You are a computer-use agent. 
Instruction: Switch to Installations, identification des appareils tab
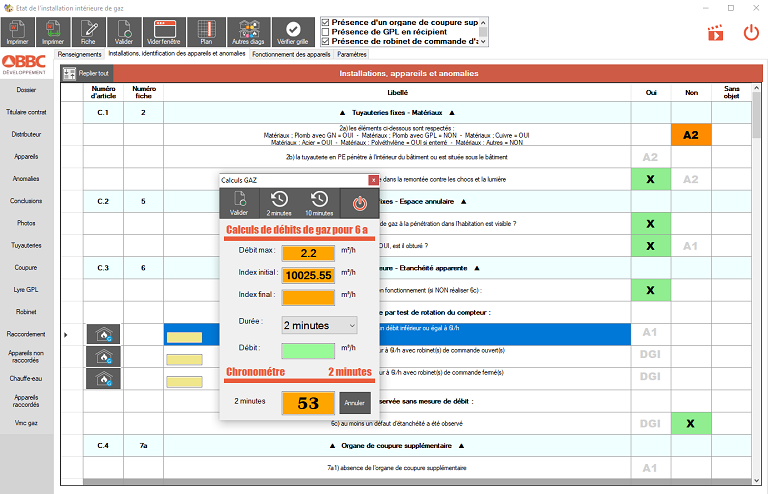(x=177, y=54)
